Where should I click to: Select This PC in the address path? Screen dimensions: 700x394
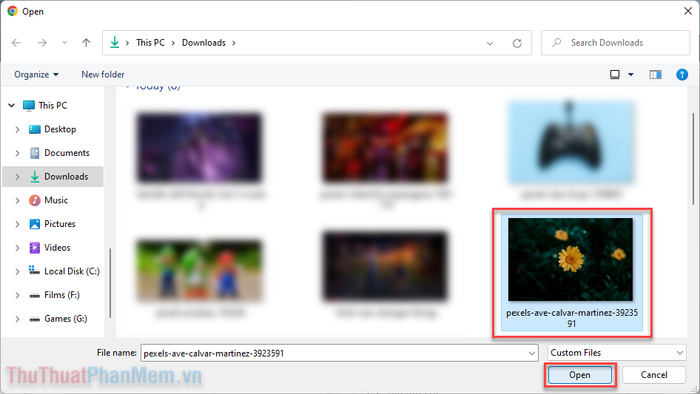[150, 43]
